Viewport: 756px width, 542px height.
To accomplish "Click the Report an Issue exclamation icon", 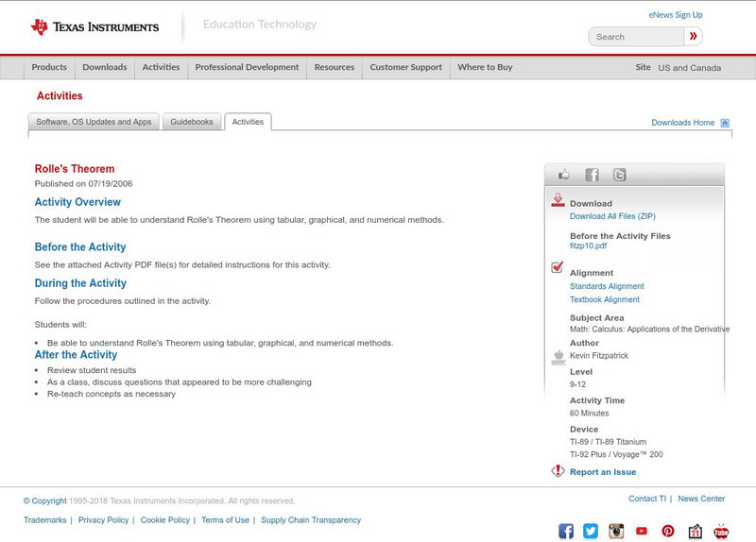I will tap(558, 470).
